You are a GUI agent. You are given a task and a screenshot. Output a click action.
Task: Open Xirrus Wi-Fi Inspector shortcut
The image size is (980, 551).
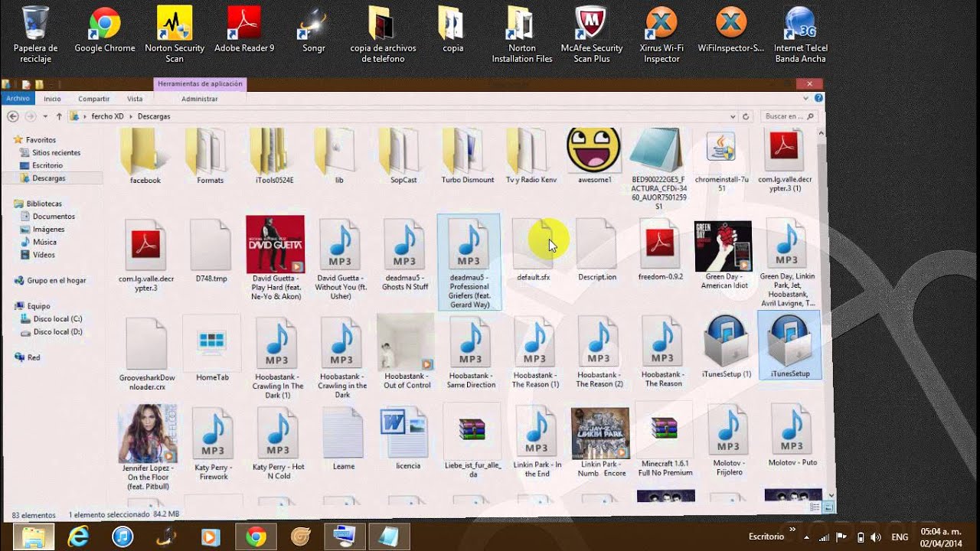pos(661,34)
